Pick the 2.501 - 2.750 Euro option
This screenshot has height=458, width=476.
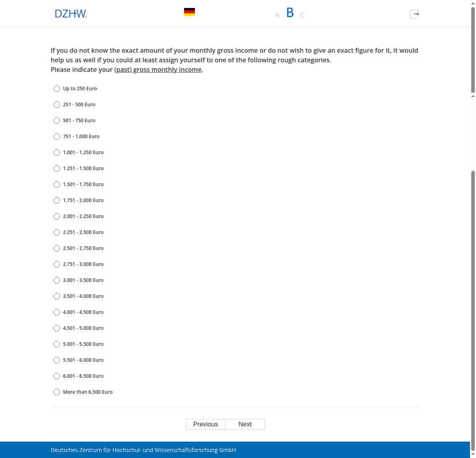(x=57, y=248)
